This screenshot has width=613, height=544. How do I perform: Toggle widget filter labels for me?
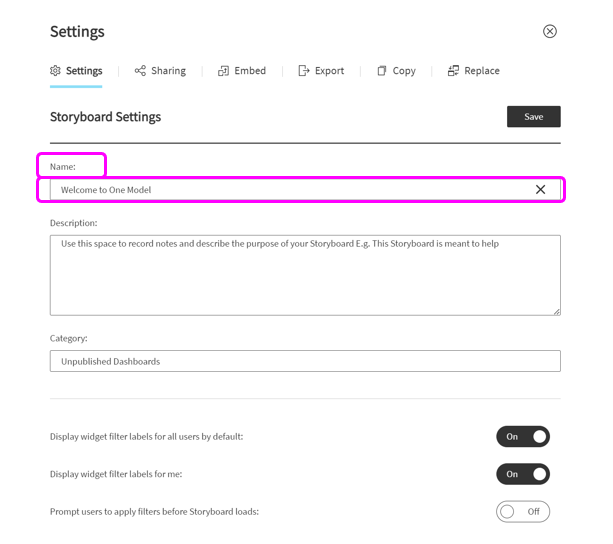coord(523,474)
